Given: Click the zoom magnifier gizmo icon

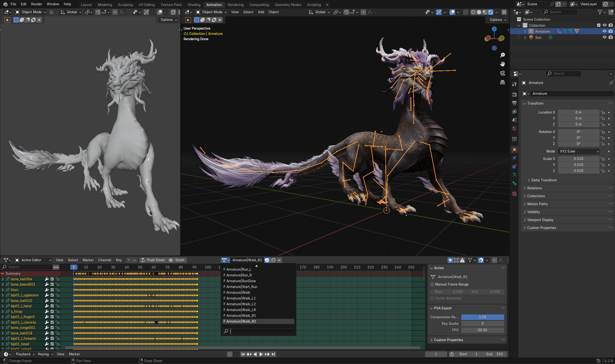Looking at the screenshot, I should 502,55.
